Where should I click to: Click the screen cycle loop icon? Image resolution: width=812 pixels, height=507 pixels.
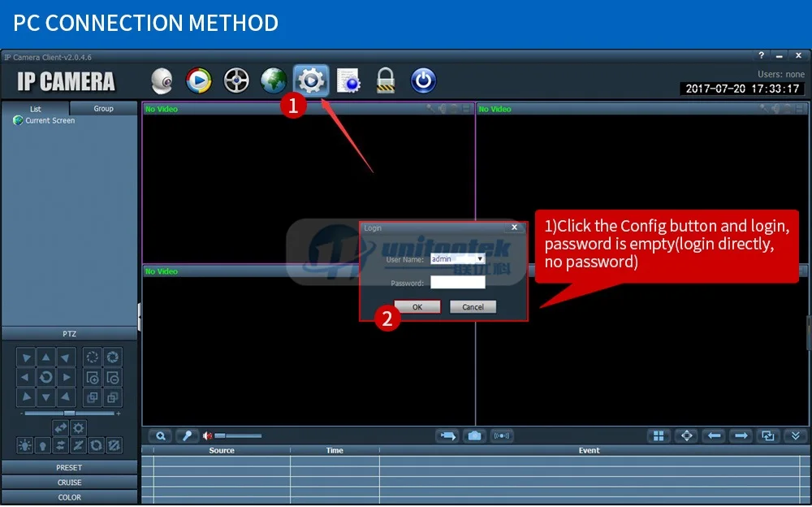[768, 436]
